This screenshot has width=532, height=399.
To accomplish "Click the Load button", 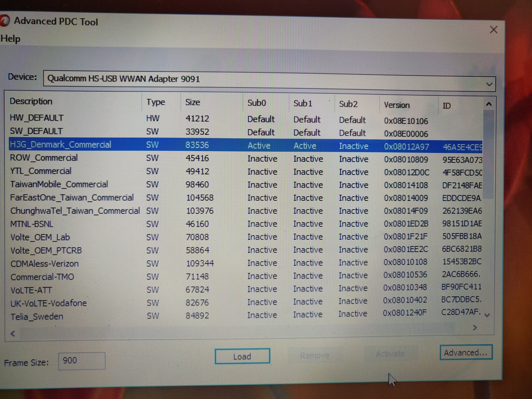I will (242, 356).
